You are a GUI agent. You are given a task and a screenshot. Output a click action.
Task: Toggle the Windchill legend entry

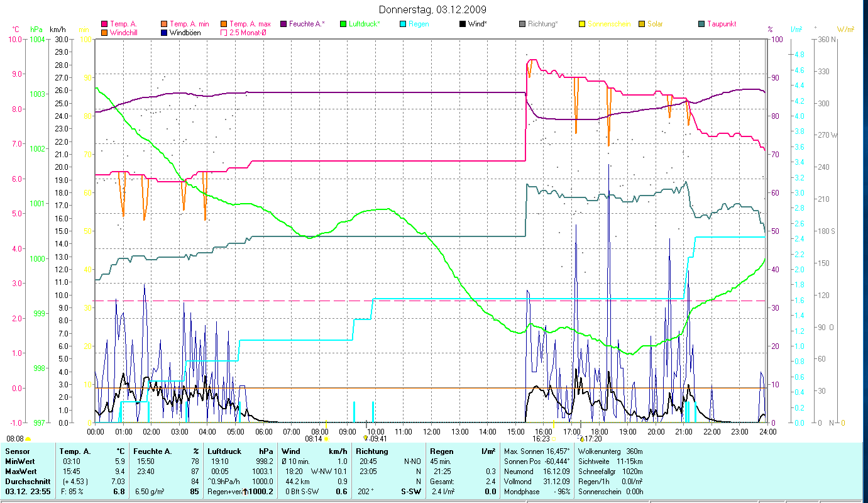tap(104, 32)
